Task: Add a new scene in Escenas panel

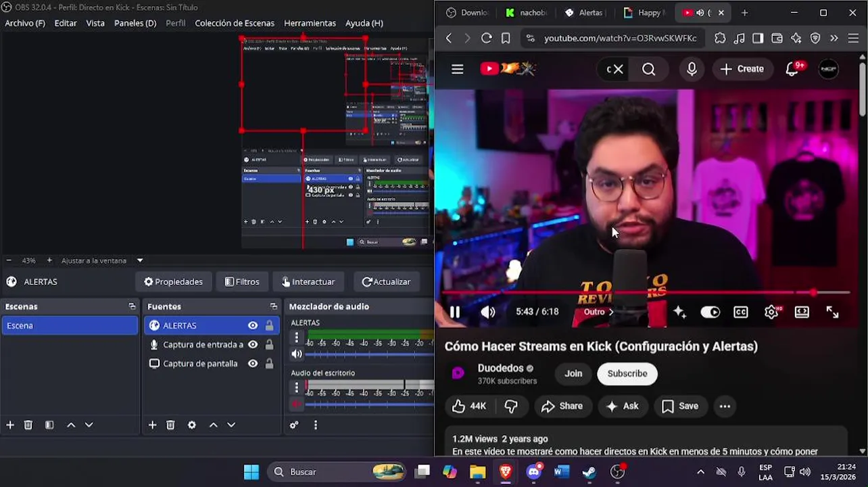Action: (10, 425)
